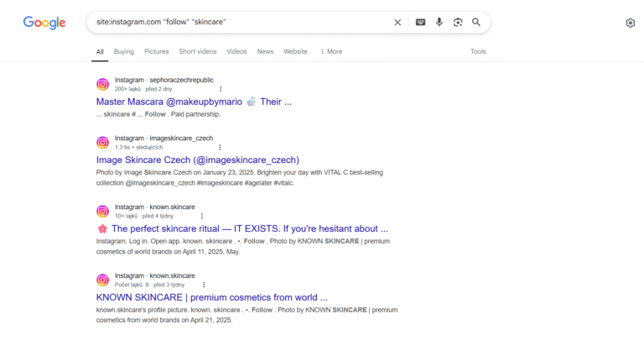Select the All results tab
Image resolution: width=644 pixels, height=340 pixels.
[x=100, y=52]
